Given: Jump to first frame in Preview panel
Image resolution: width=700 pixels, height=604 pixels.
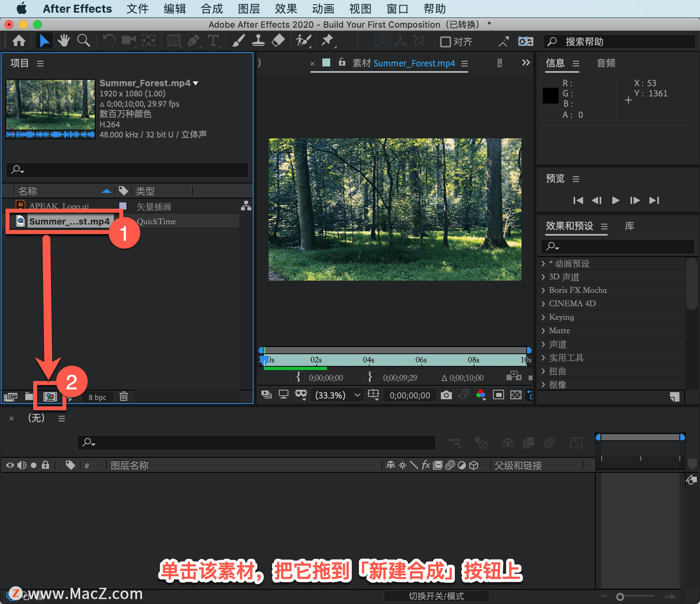Looking at the screenshot, I should point(578,200).
